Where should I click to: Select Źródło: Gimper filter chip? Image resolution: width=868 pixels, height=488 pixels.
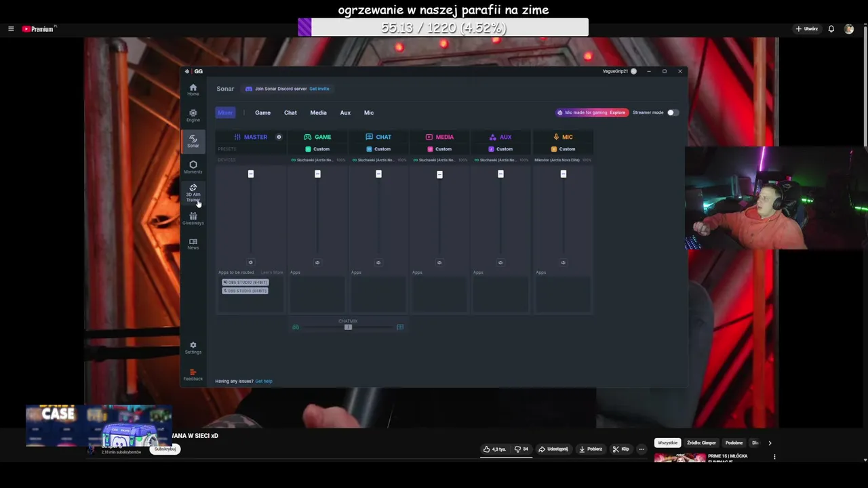pos(701,443)
